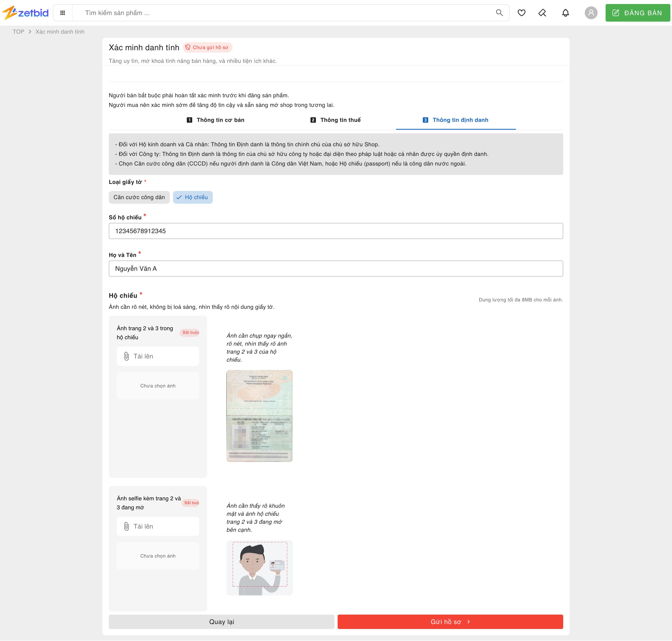The image size is (672, 641).
Task: Open the auction gavel icon
Action: (542, 13)
